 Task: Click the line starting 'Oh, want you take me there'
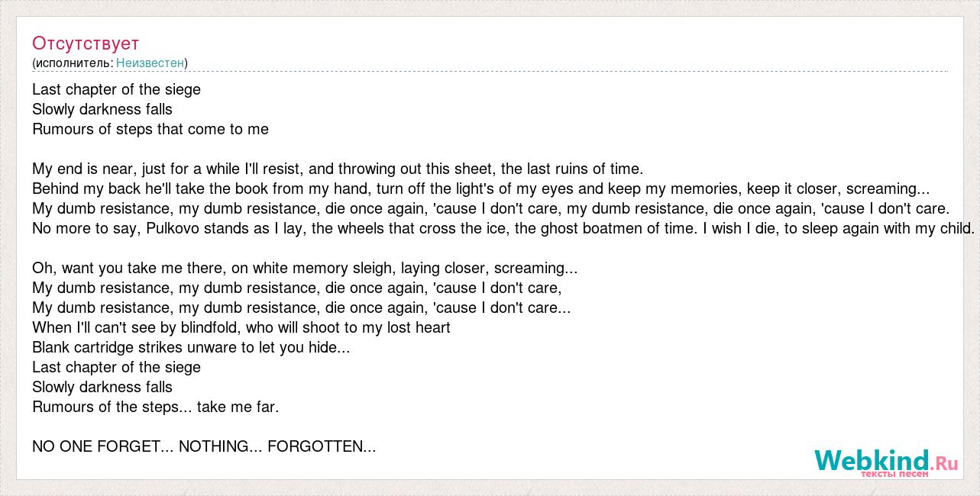click(x=305, y=268)
